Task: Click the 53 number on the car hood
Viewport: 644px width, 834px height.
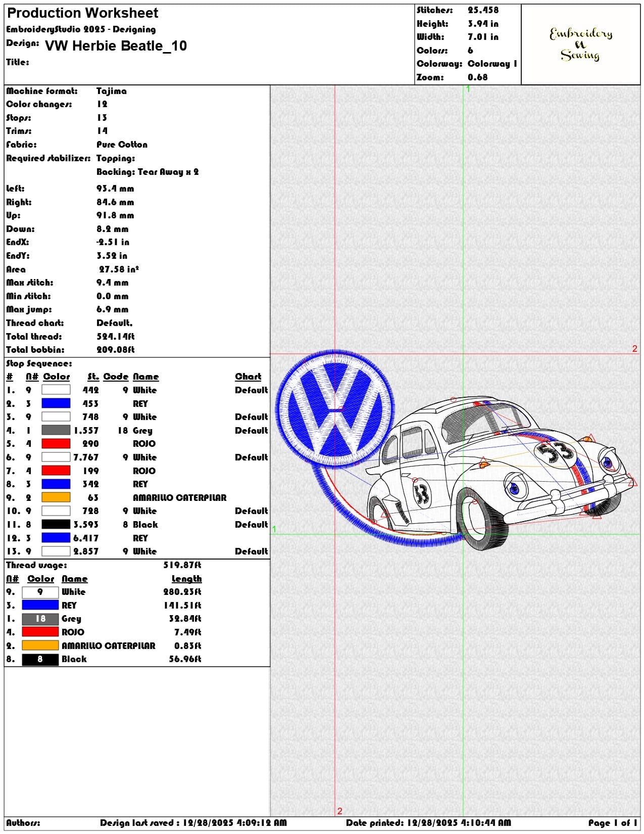Action: [556, 452]
